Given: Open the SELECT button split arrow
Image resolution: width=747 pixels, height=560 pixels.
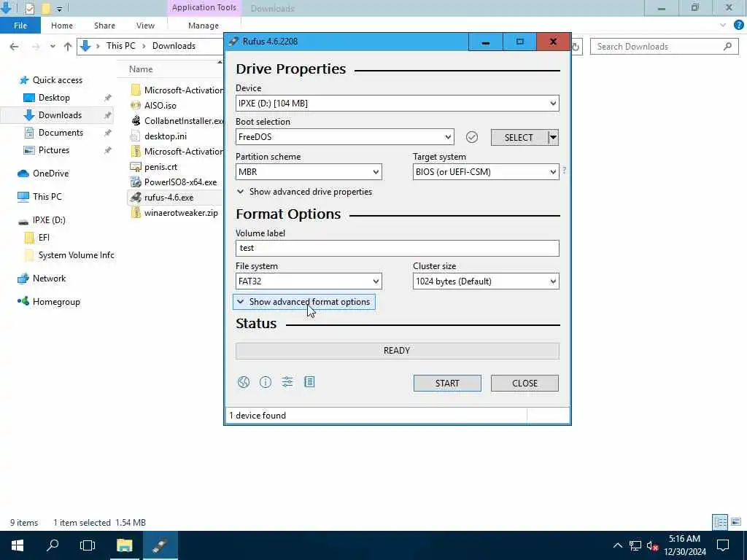Looking at the screenshot, I should 553,138.
